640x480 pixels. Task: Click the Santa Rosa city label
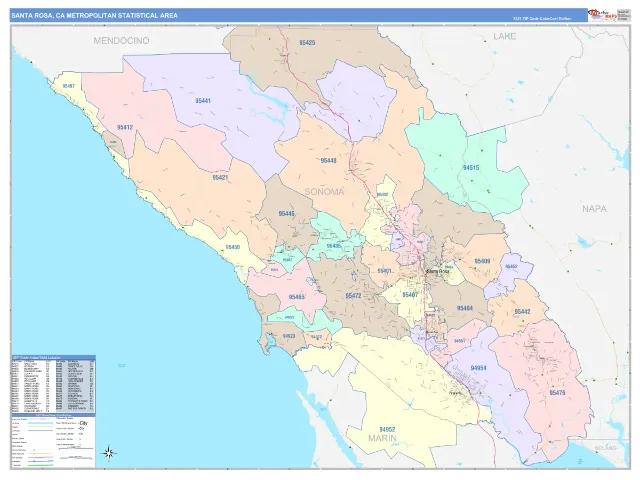(x=438, y=271)
